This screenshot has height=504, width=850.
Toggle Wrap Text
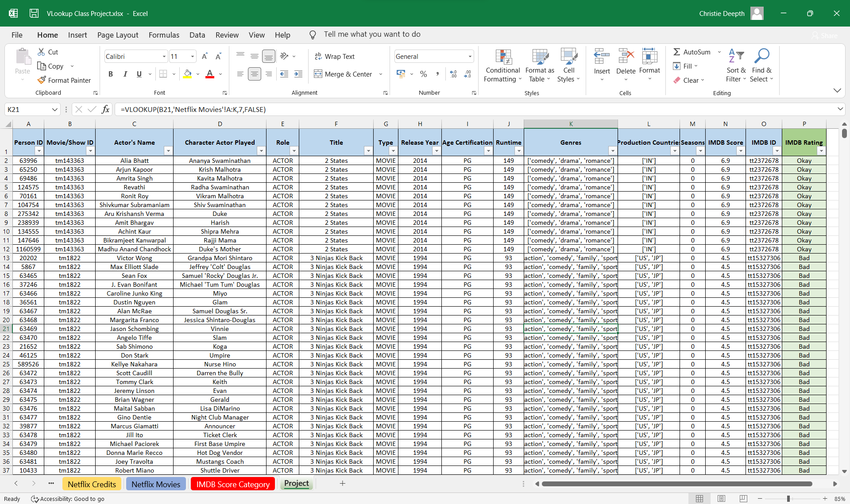334,56
